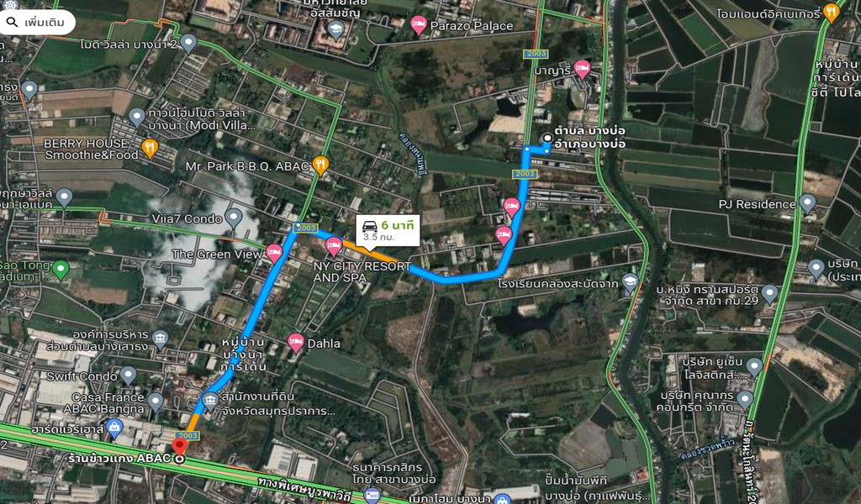Click NY CITY RESORT AND SPA pin

333,247
